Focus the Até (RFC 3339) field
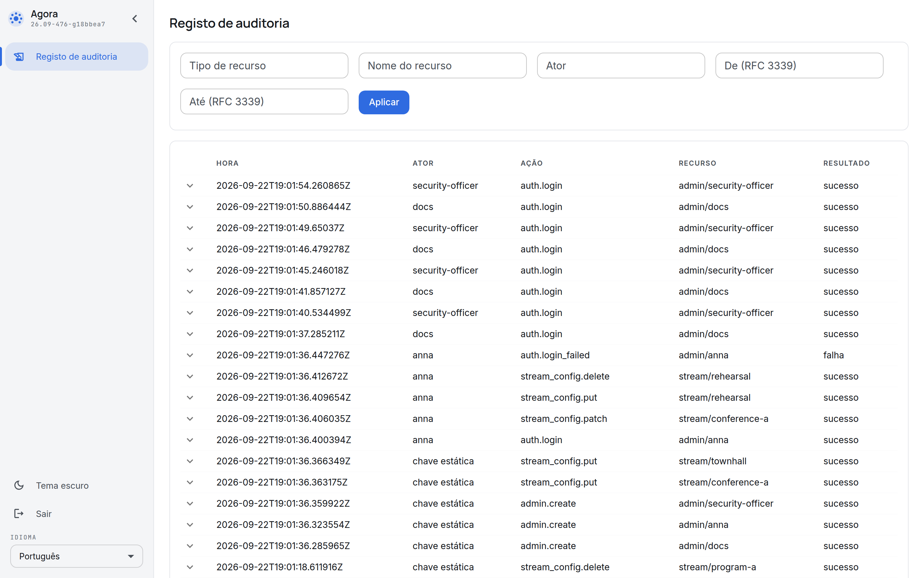Image resolution: width=924 pixels, height=578 pixels. [x=264, y=102]
